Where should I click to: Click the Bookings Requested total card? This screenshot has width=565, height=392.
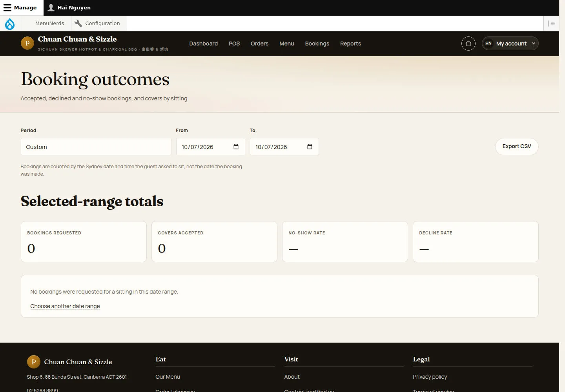(x=84, y=241)
